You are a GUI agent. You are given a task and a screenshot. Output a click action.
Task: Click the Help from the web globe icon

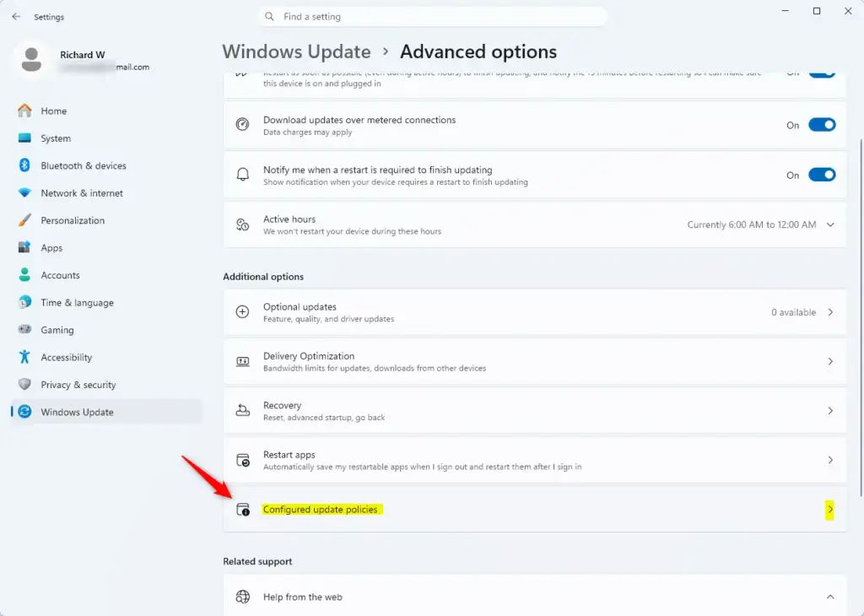click(242, 597)
